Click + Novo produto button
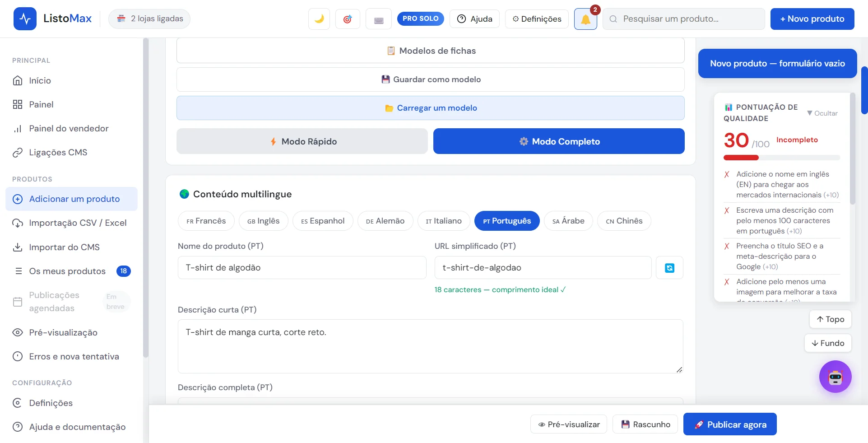The height and width of the screenshot is (443, 868). 812,19
